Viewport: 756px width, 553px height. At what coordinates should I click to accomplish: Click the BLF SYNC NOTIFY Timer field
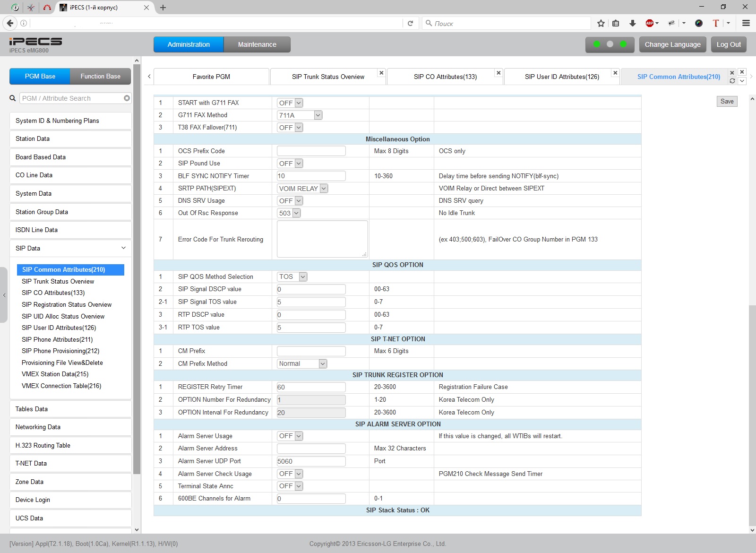click(x=311, y=176)
